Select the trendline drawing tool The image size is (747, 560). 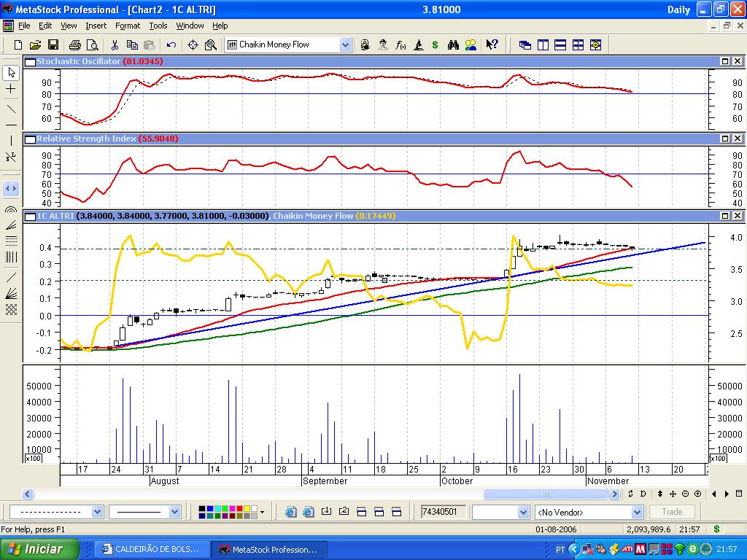(11, 109)
